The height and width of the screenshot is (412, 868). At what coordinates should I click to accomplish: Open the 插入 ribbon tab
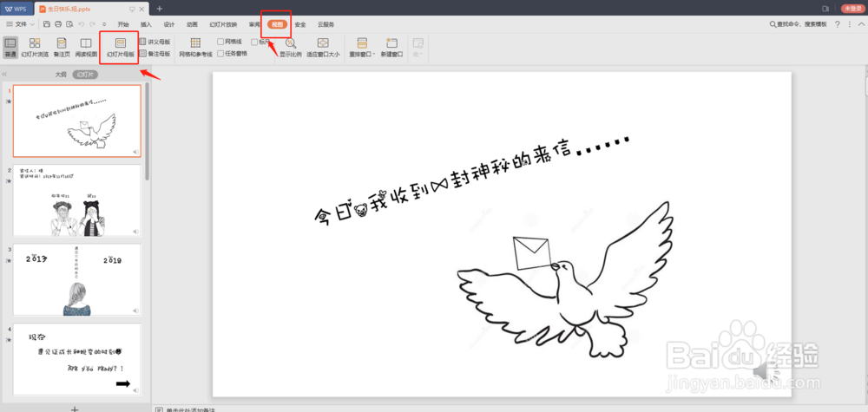point(146,24)
